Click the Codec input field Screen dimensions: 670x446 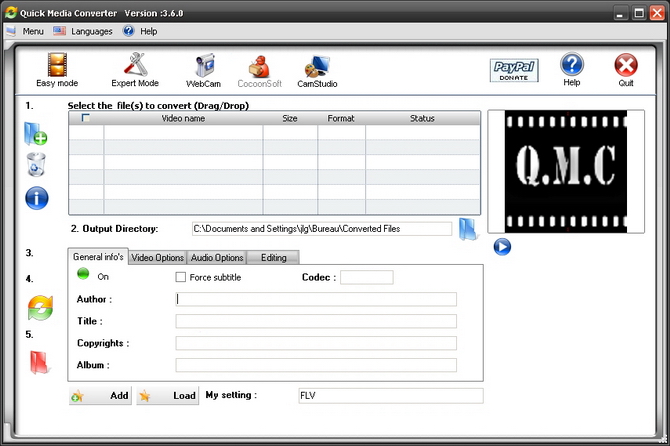(367, 277)
